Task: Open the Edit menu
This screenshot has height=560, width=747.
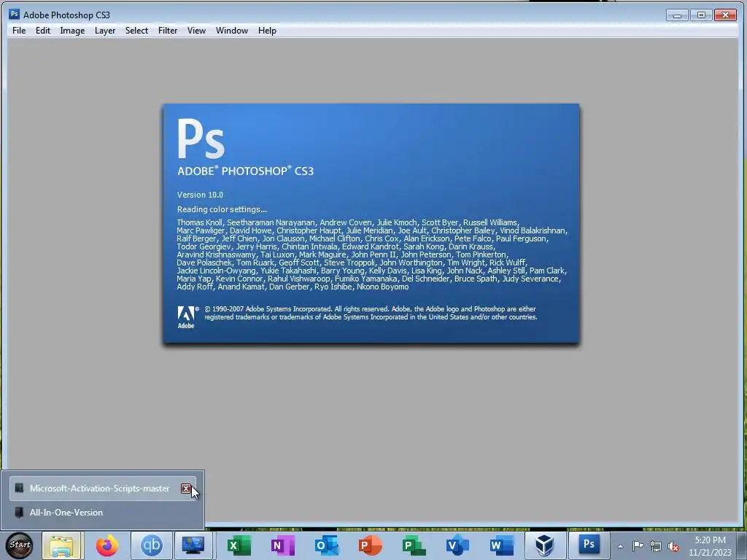Action: click(43, 31)
